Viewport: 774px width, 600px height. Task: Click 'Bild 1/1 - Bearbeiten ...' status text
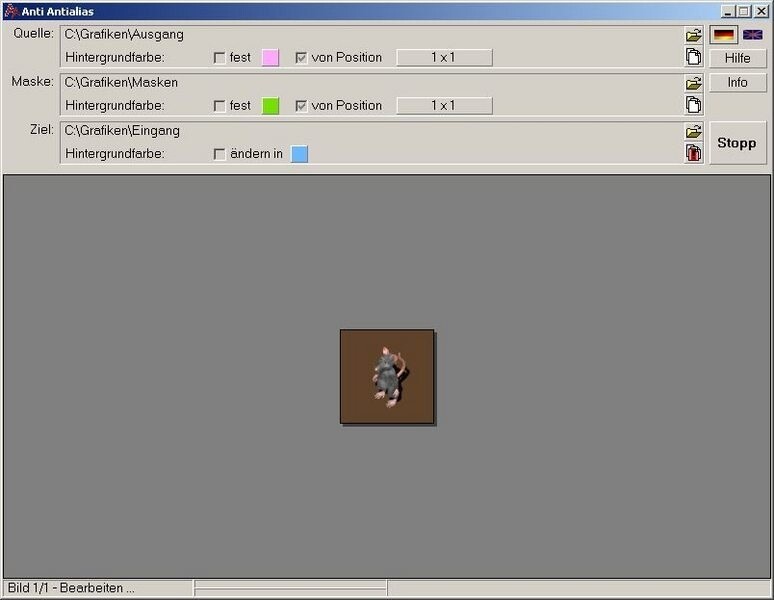[x=71, y=588]
